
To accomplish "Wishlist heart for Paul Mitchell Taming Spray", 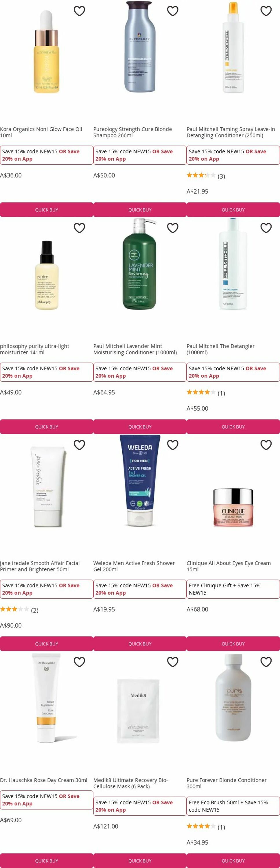I will (266, 11).
